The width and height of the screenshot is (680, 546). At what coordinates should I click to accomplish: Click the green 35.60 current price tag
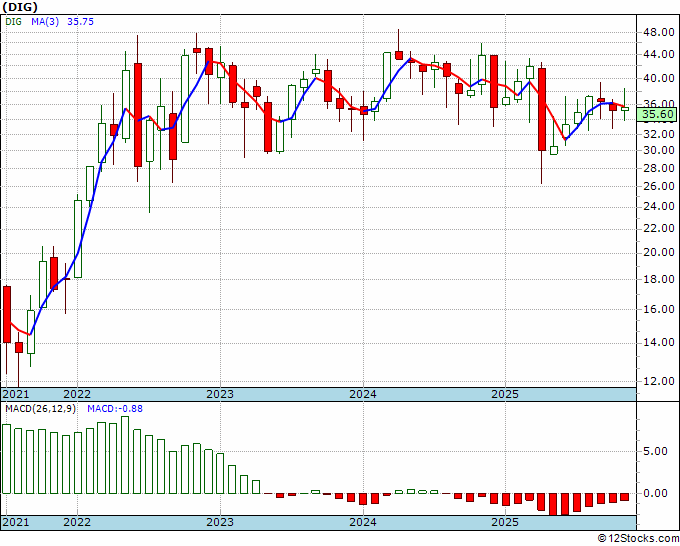(657, 114)
